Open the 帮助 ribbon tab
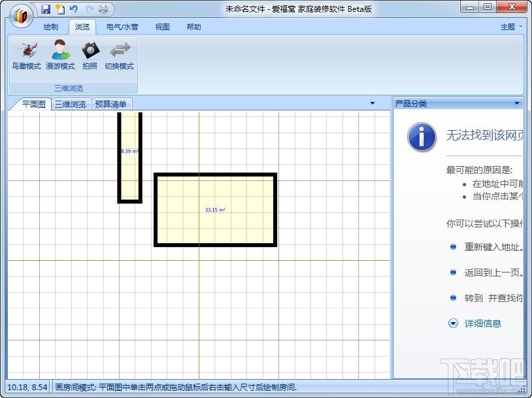 (x=193, y=27)
